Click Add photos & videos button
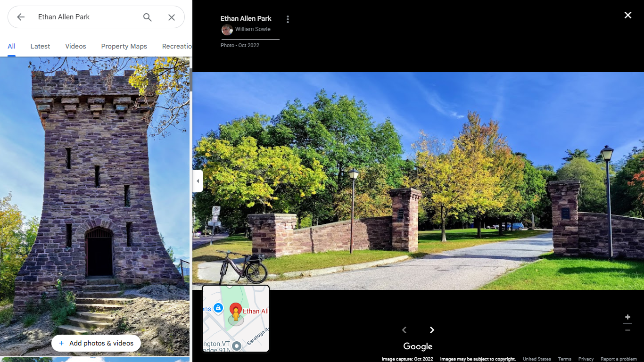Image resolution: width=644 pixels, height=362 pixels. coord(96,343)
